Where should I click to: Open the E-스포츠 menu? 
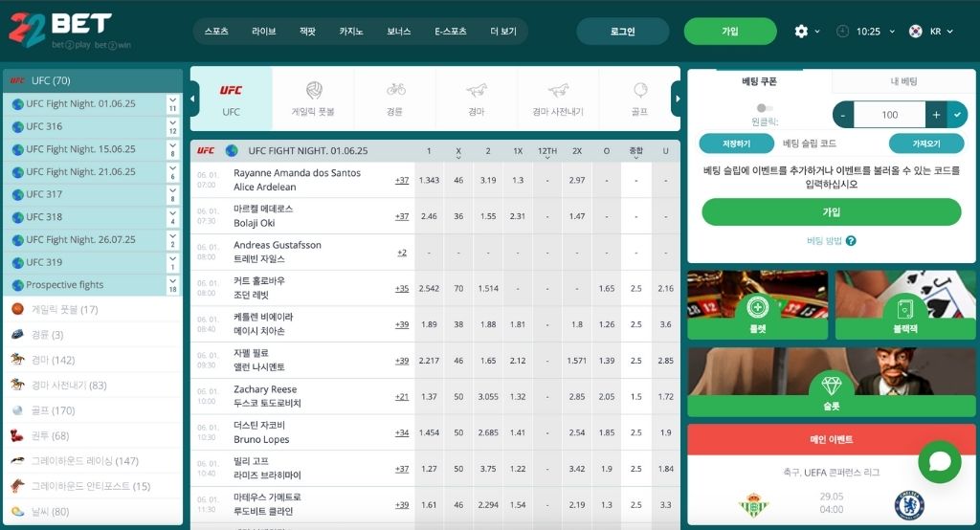click(451, 32)
